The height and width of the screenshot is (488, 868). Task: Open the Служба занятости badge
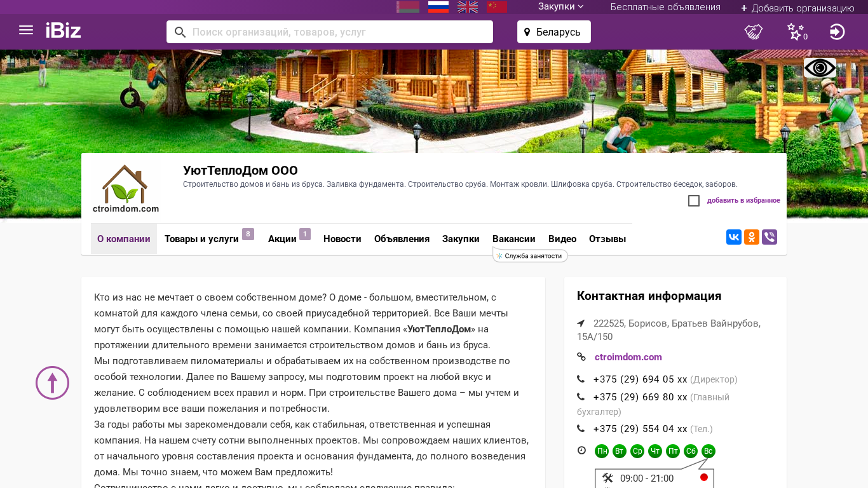coord(530,255)
